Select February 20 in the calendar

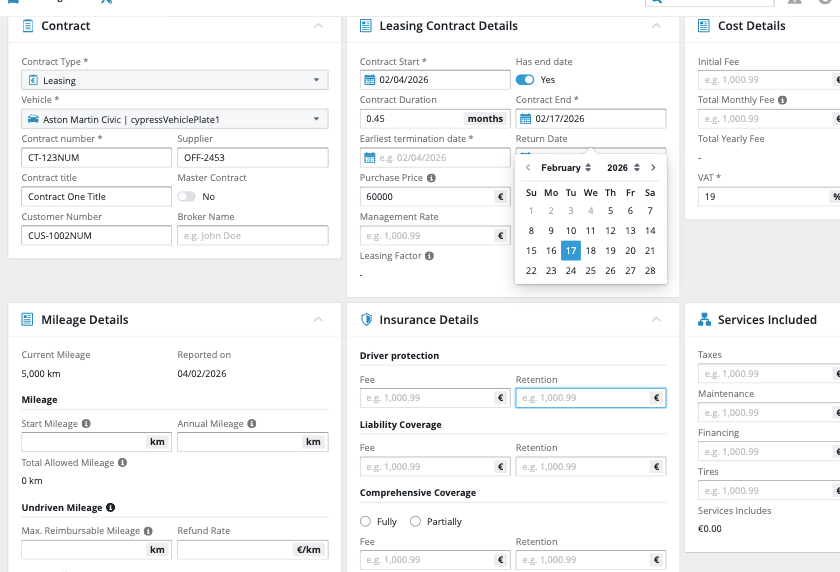pyautogui.click(x=631, y=251)
